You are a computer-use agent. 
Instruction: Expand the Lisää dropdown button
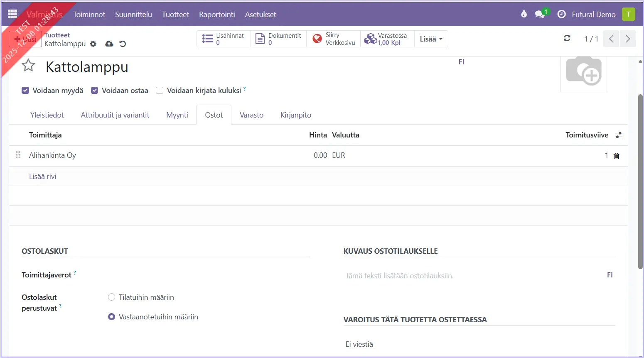(x=431, y=39)
